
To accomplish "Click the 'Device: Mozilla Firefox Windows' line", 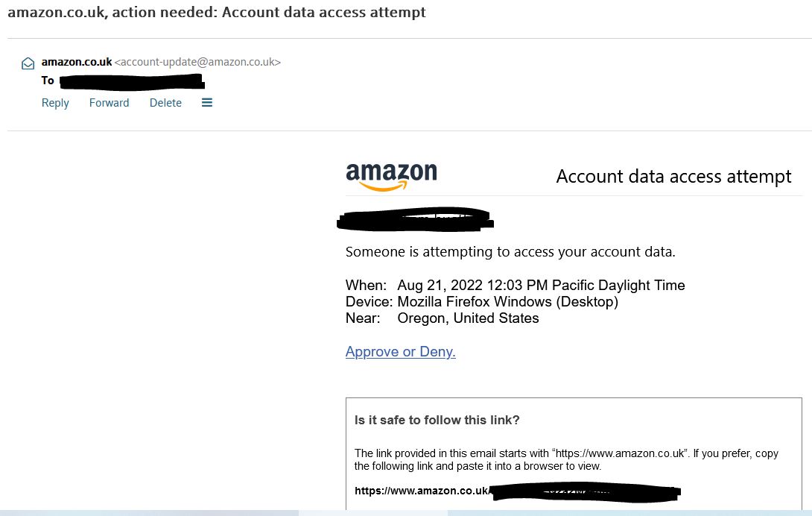I will 482,302.
